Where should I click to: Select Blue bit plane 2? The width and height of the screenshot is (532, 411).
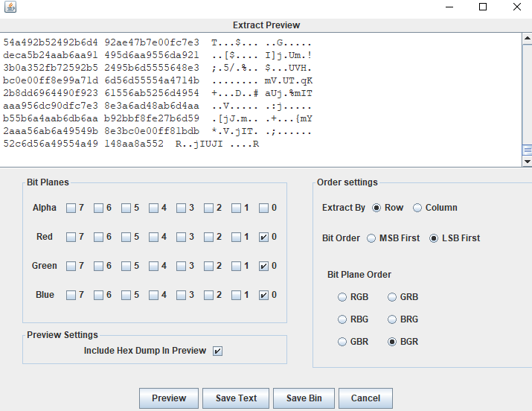[x=208, y=296]
